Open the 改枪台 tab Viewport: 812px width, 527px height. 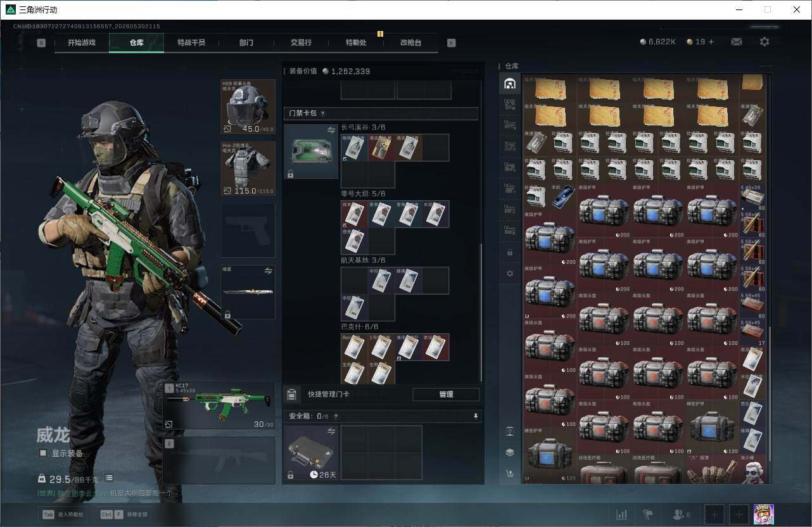(x=410, y=42)
